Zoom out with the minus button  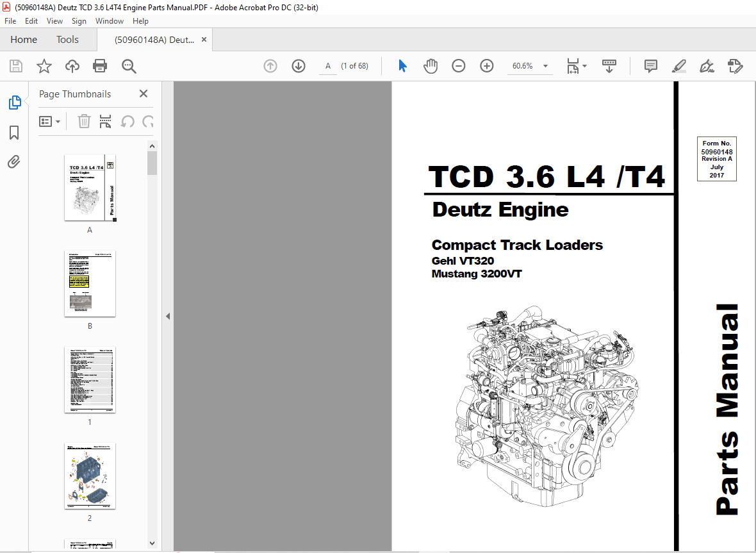point(459,66)
